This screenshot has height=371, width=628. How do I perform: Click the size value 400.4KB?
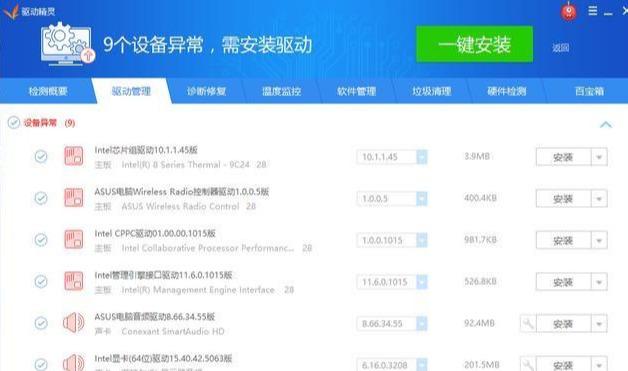[480, 198]
